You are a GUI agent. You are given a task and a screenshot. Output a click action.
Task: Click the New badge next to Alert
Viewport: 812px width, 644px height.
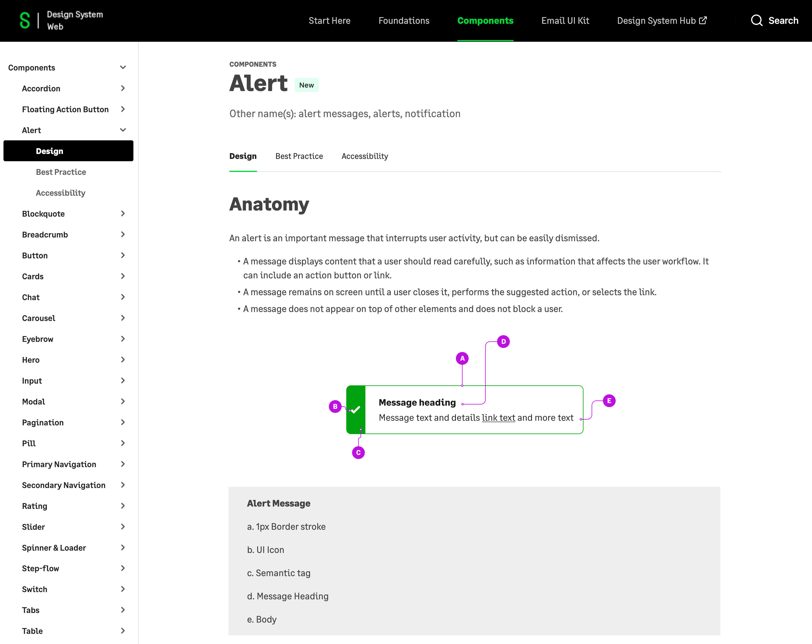[x=306, y=85]
